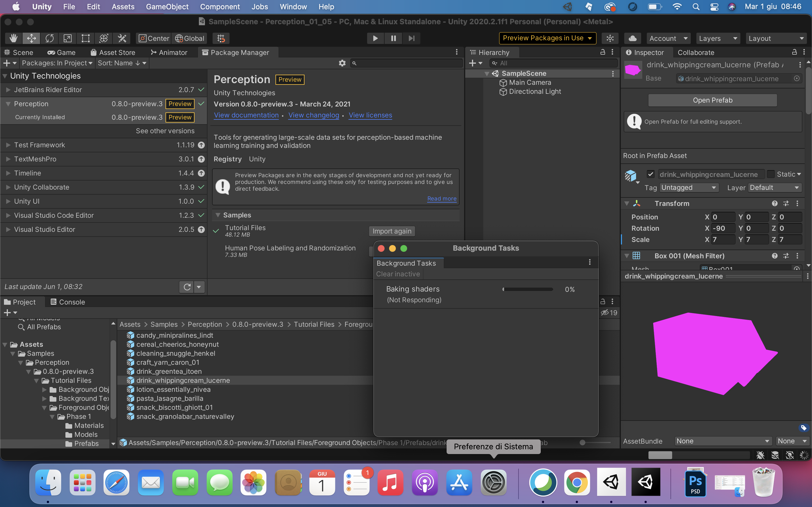Click the Pause button
Viewport: 812px width, 507px height.
pyautogui.click(x=393, y=38)
